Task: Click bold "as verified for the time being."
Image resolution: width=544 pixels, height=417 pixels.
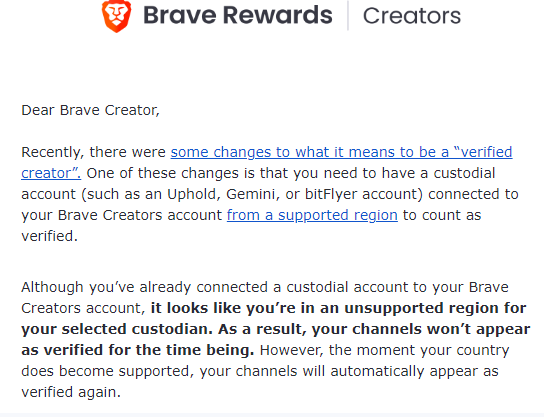Action: (138, 350)
